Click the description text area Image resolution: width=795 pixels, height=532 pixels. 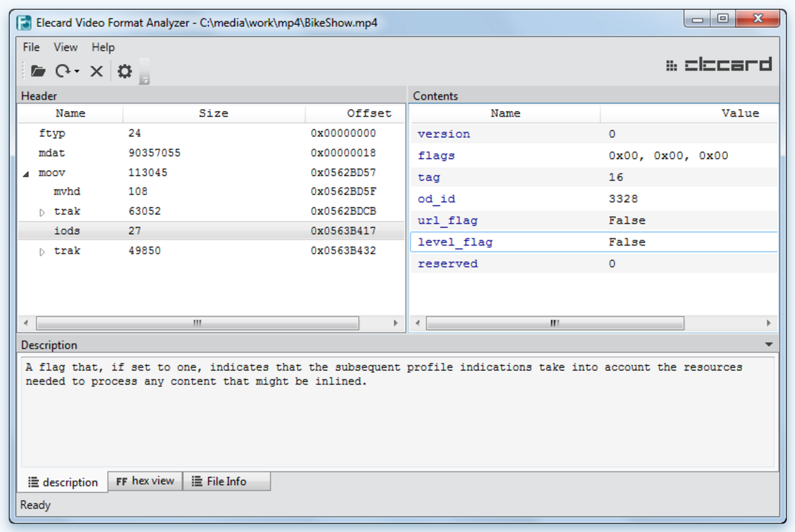pos(398,412)
